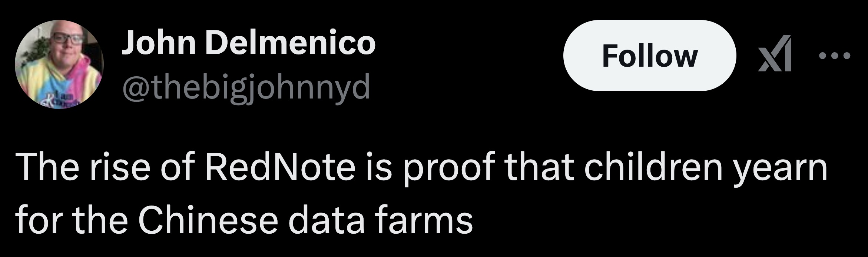
Task: Expand post options via the ellipsis
Action: 834,56
